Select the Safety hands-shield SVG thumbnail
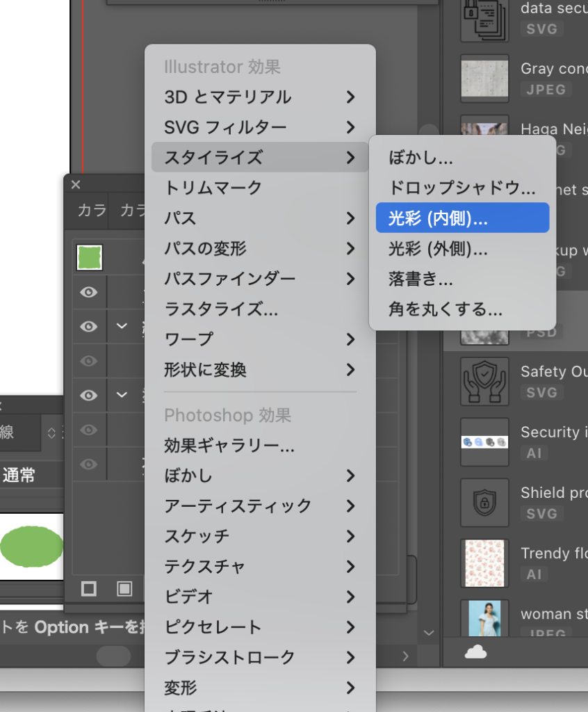 [484, 381]
